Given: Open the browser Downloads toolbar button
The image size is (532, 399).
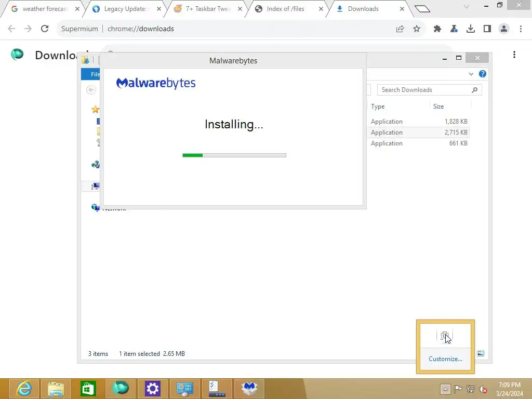Looking at the screenshot, I should click(471, 29).
